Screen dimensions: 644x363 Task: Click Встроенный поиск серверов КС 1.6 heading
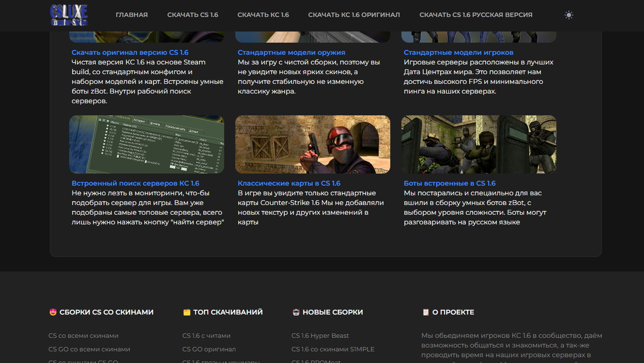[135, 183]
